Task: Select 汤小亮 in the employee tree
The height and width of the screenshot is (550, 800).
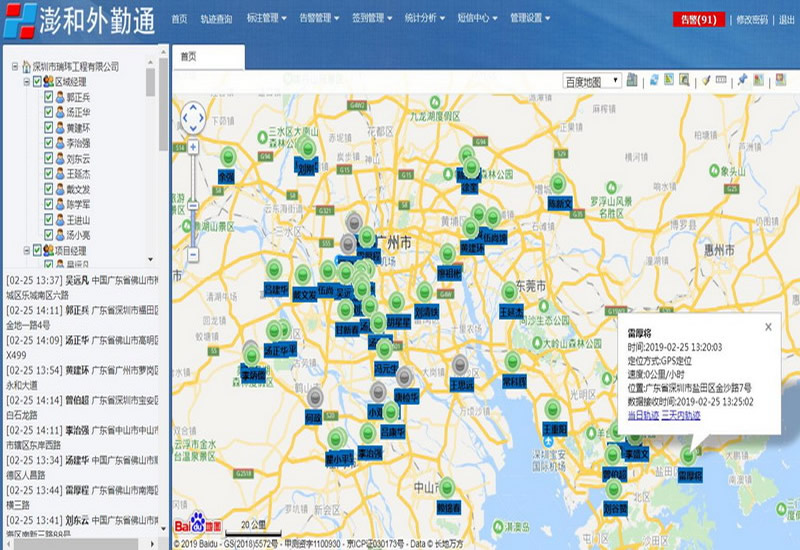Action: tap(78, 235)
